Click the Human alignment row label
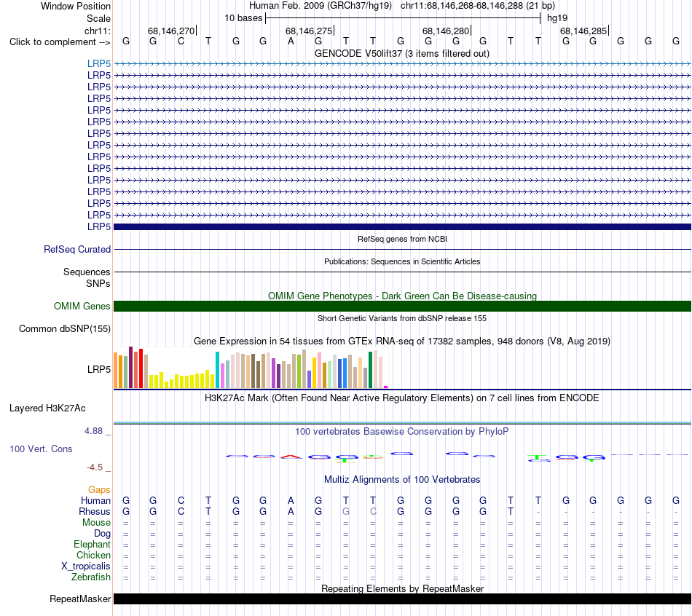The image size is (692, 616). pos(95,500)
